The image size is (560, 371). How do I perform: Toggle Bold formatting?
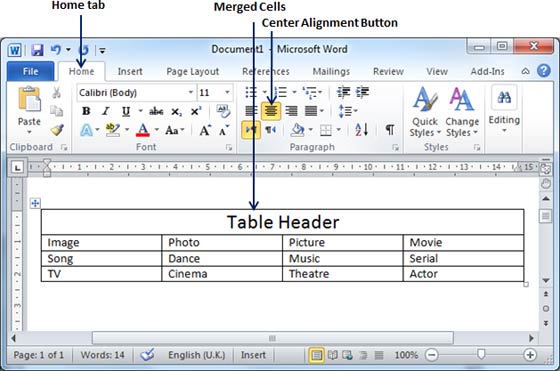coord(86,111)
